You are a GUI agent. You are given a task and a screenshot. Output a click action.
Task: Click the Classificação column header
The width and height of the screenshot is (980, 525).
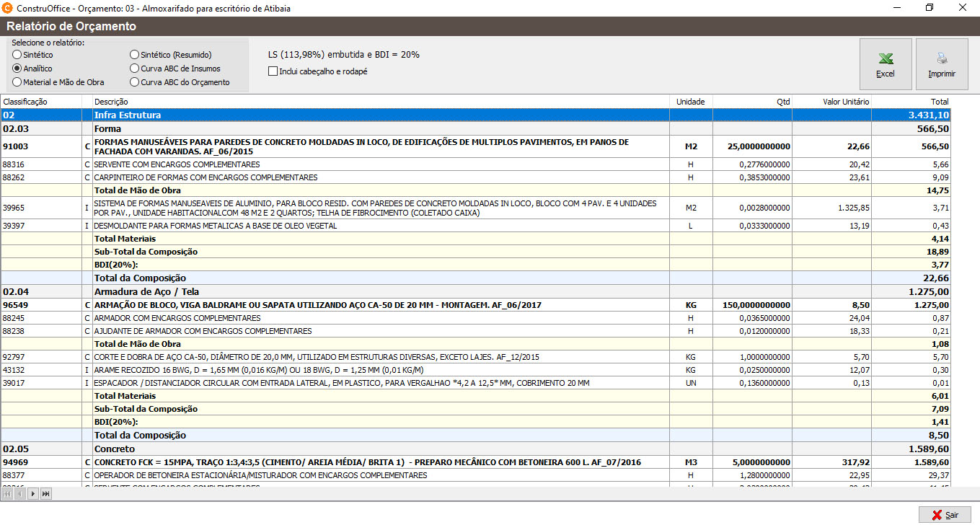(x=41, y=102)
